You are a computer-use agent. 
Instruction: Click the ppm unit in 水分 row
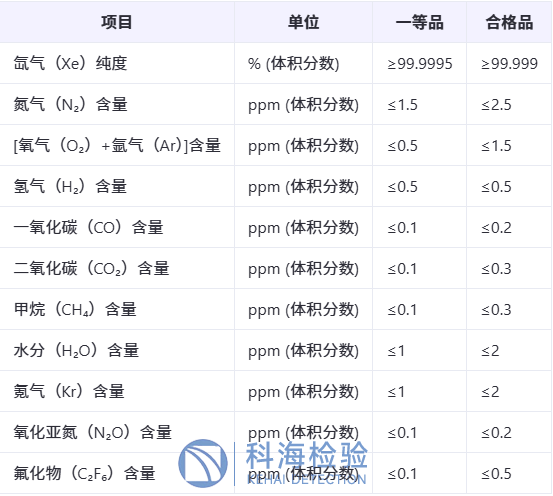(303, 351)
